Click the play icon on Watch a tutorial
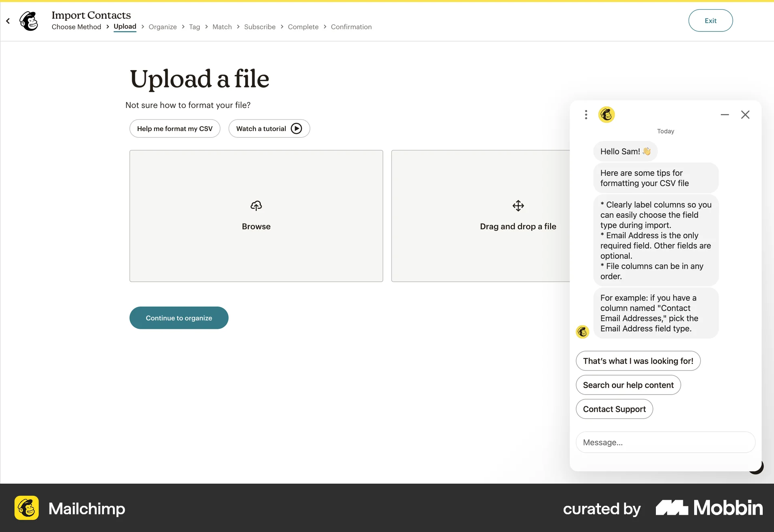 point(297,128)
